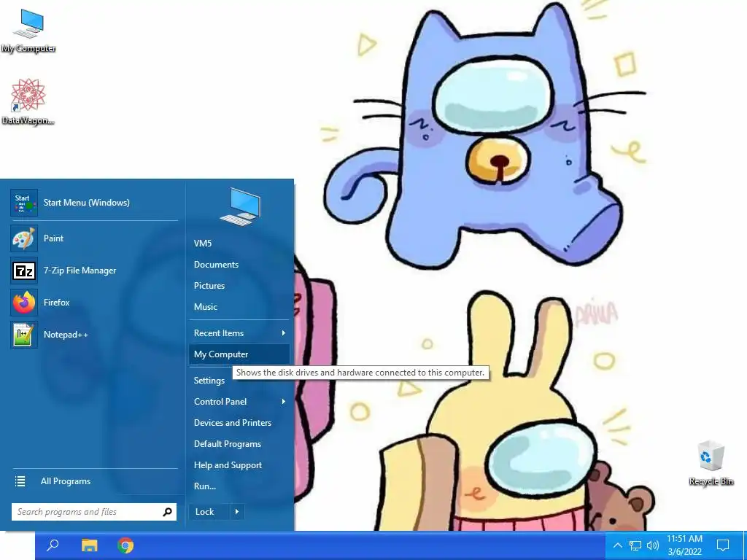747x560 pixels.
Task: Open the VM5 user folder
Action: pyautogui.click(x=239, y=244)
